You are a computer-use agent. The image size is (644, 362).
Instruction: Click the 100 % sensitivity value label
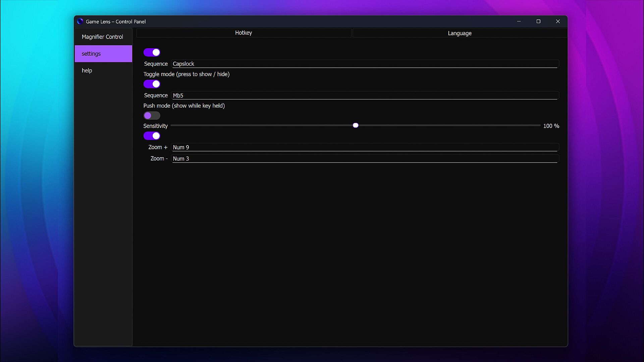(x=551, y=126)
